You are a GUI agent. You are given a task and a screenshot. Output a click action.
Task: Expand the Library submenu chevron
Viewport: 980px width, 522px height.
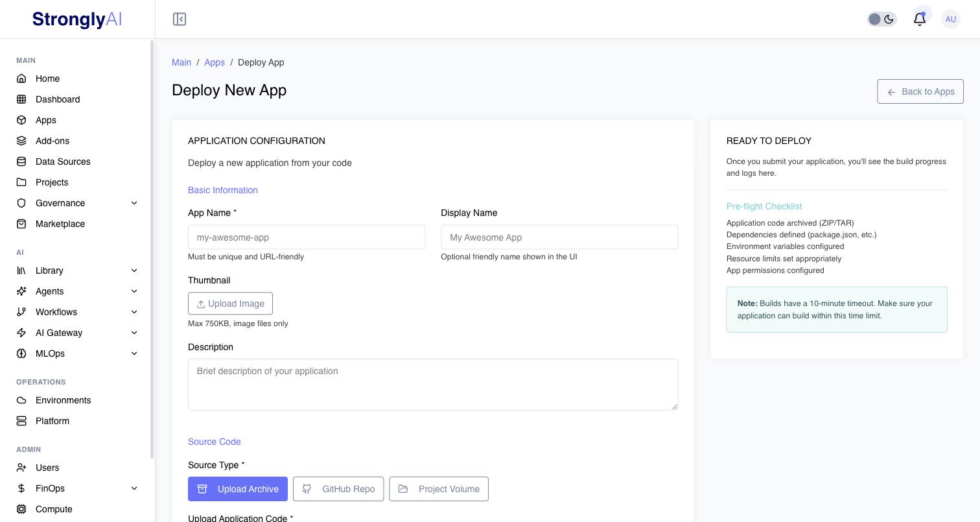pos(134,270)
